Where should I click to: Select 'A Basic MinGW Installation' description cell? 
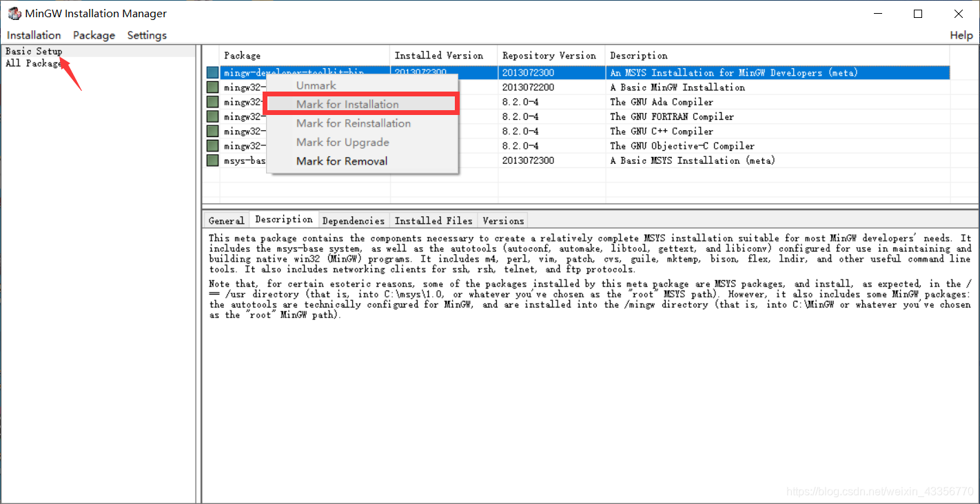coord(677,87)
